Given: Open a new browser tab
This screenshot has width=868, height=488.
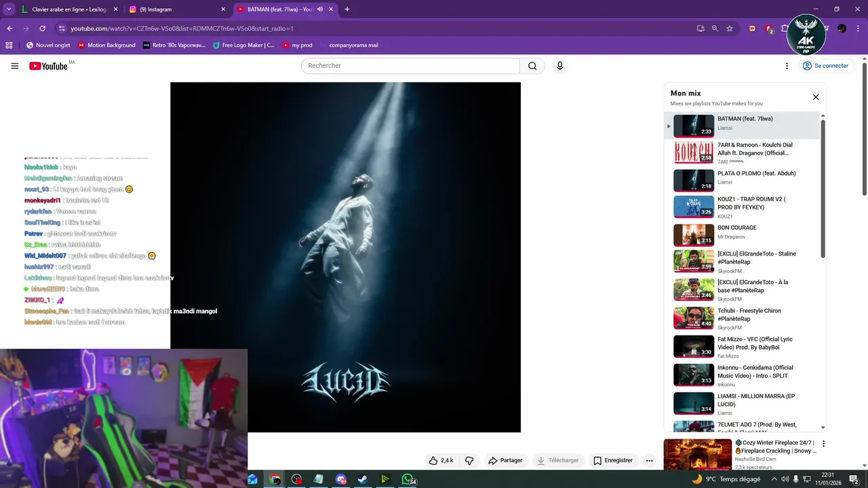Looking at the screenshot, I should pos(347,9).
